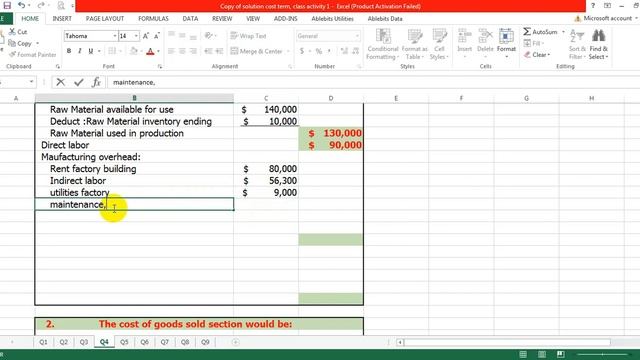Toggle Bold formatting

[69, 51]
